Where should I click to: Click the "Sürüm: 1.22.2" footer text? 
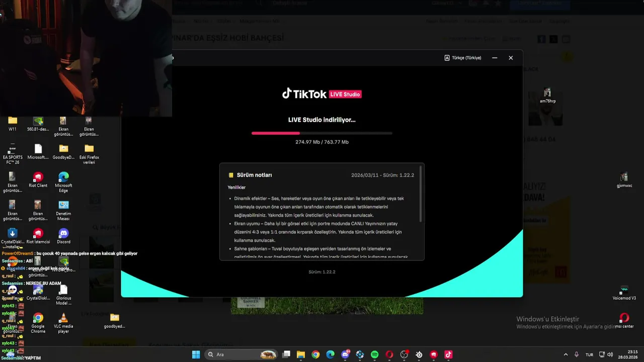coord(322,272)
